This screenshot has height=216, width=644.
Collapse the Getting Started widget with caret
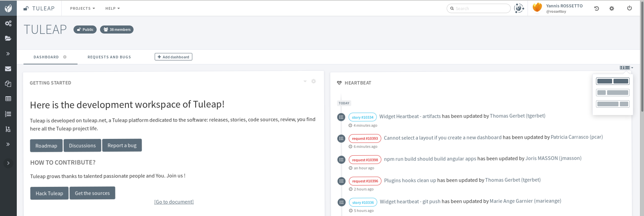305,81
